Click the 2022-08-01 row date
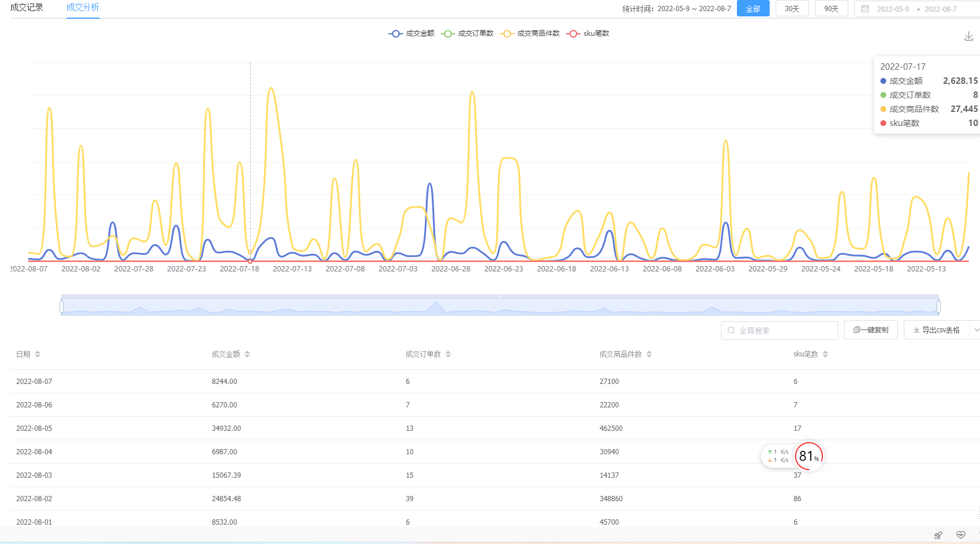The image size is (980, 544). (x=34, y=522)
